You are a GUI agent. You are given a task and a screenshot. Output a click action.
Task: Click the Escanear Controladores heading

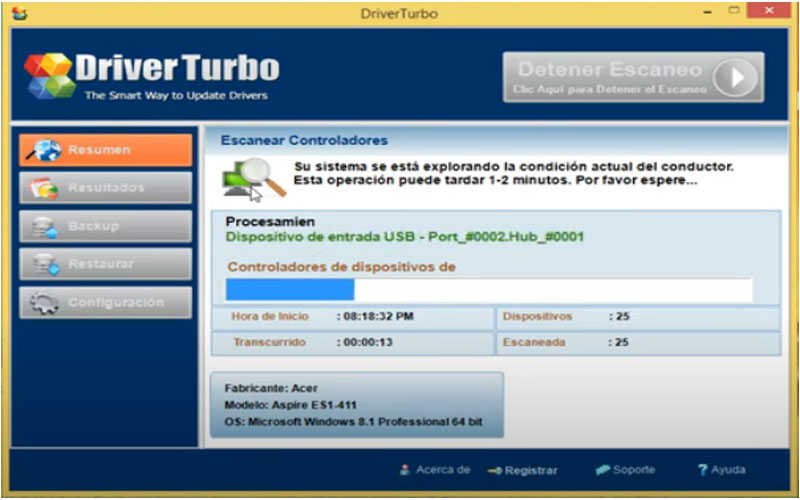click(304, 140)
